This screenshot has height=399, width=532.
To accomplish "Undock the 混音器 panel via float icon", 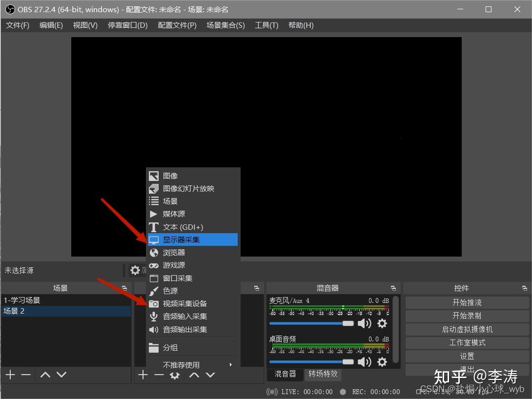I will pyautogui.click(x=393, y=288).
